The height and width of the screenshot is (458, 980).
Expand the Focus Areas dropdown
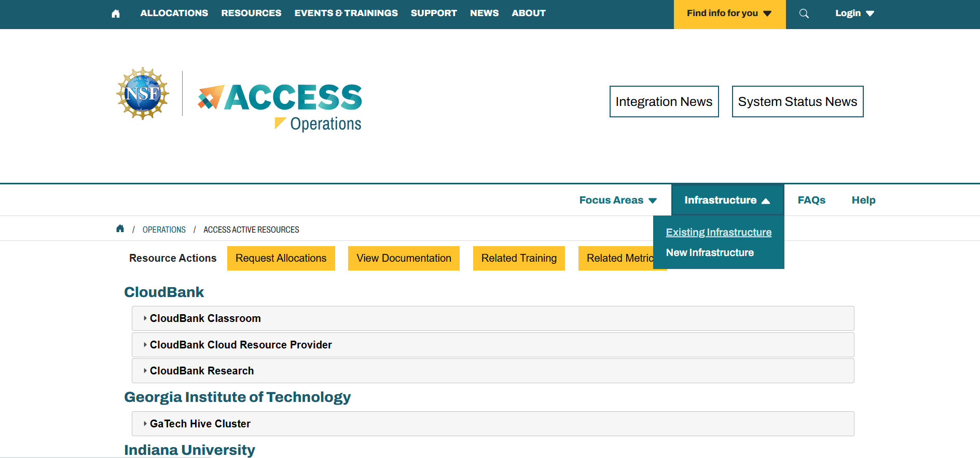[618, 200]
